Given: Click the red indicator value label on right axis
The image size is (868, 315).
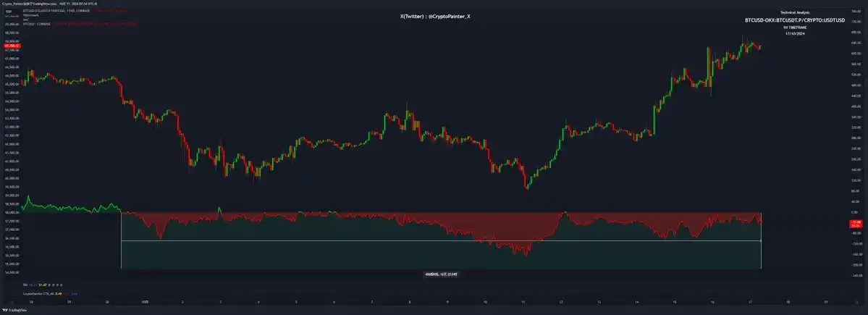Looking at the screenshot, I should tap(855, 223).
